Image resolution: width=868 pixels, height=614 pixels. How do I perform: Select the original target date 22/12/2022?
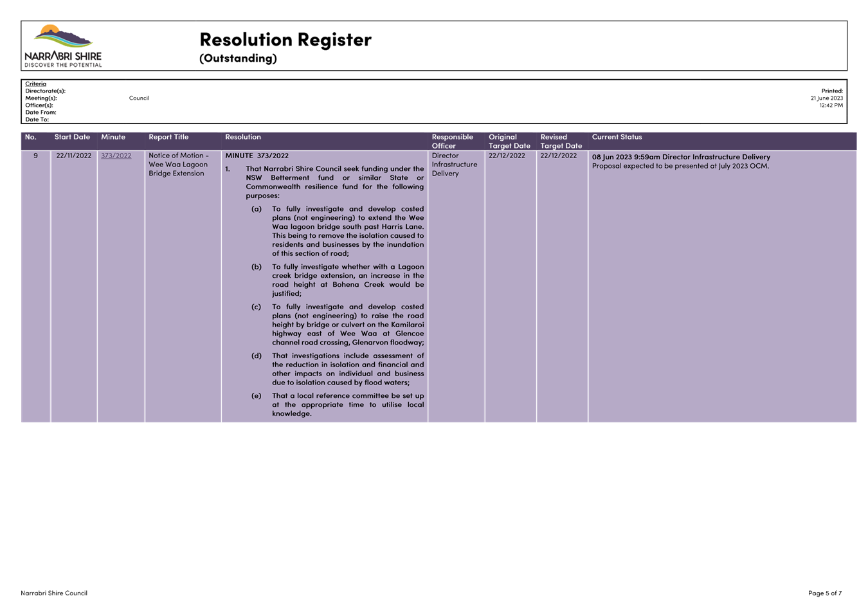click(507, 156)
